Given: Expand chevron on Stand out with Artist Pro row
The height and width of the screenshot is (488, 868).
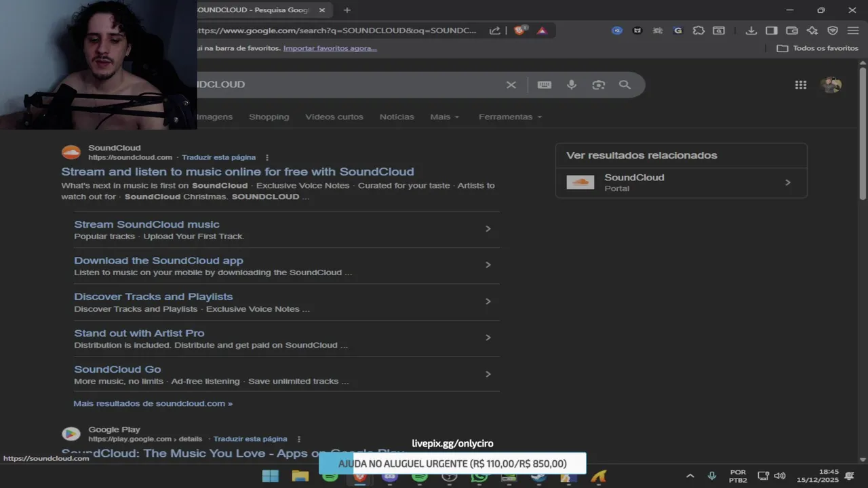Looking at the screenshot, I should (x=488, y=338).
